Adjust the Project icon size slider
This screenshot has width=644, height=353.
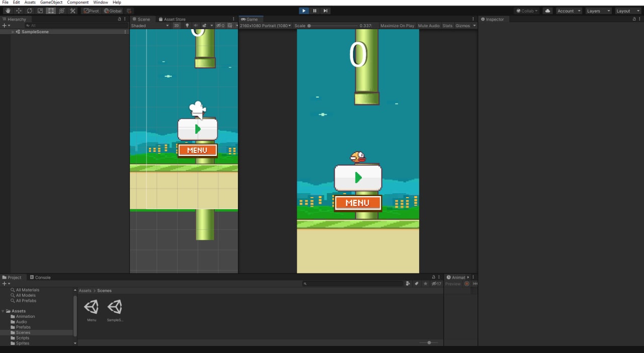pyautogui.click(x=429, y=342)
